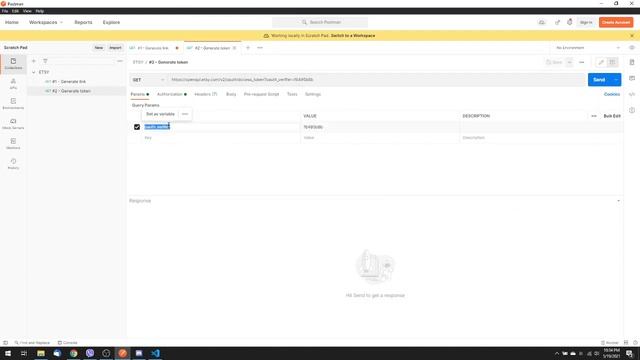This screenshot has height=360, width=640.
Task: Click the Bulk Edit link
Action: point(612,116)
